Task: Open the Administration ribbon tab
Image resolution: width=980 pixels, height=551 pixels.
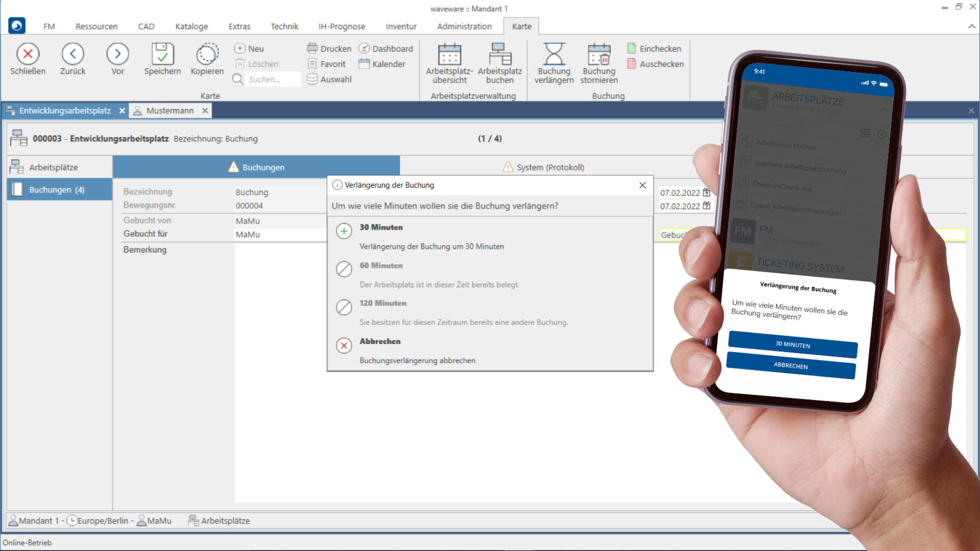Action: pos(464,26)
